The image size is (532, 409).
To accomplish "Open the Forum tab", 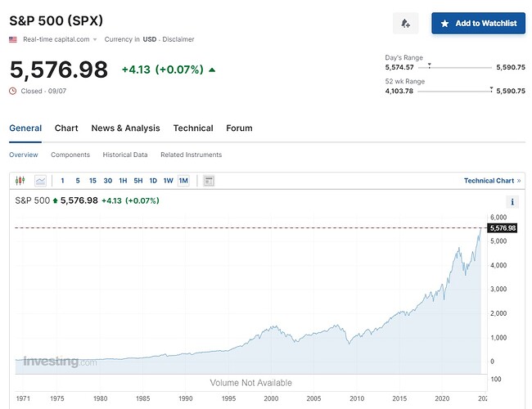I will tap(239, 128).
